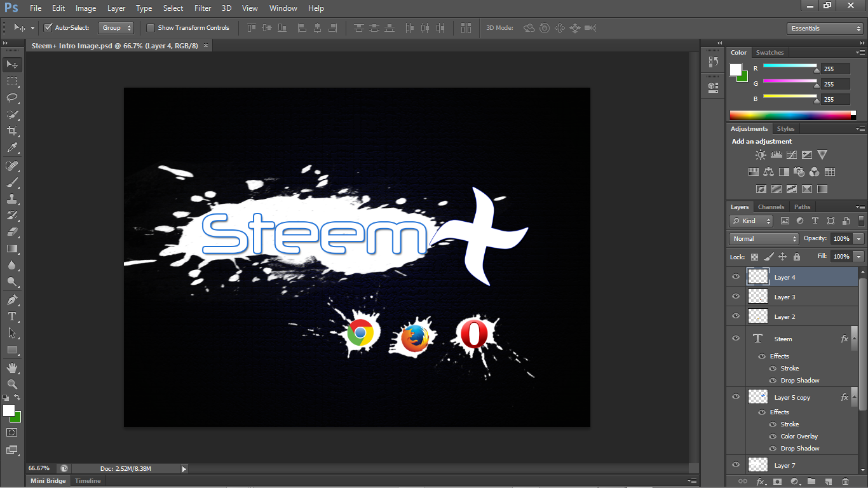Select the Eyedropper tool
Image resolution: width=868 pixels, height=488 pixels.
pyautogui.click(x=12, y=148)
